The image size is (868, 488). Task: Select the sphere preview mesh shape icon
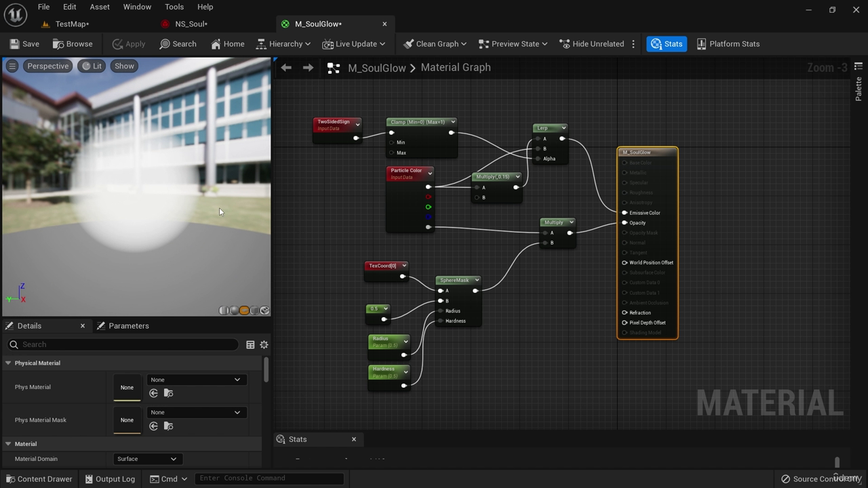(234, 310)
